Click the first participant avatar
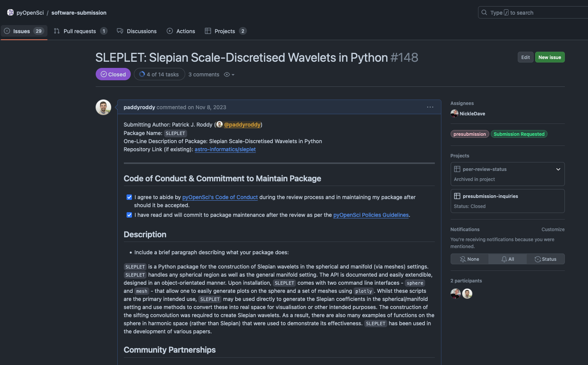Viewport: 588px width, 365px height. pyautogui.click(x=456, y=294)
